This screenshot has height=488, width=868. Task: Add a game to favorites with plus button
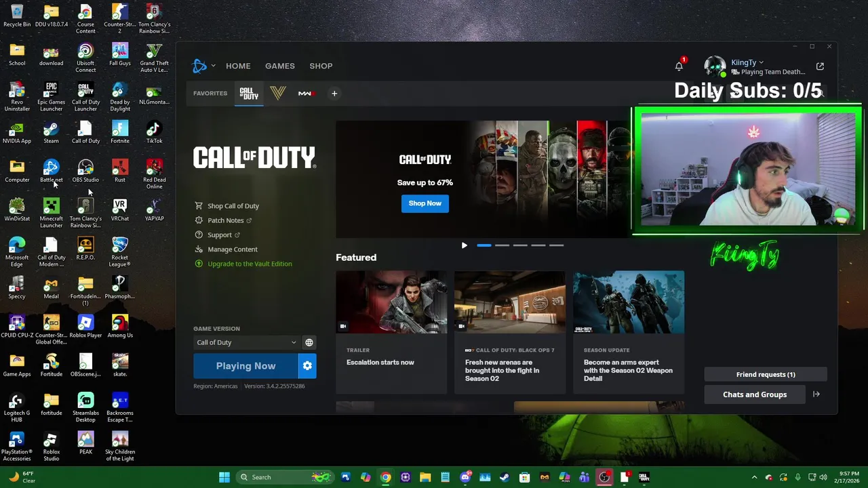pyautogui.click(x=334, y=94)
